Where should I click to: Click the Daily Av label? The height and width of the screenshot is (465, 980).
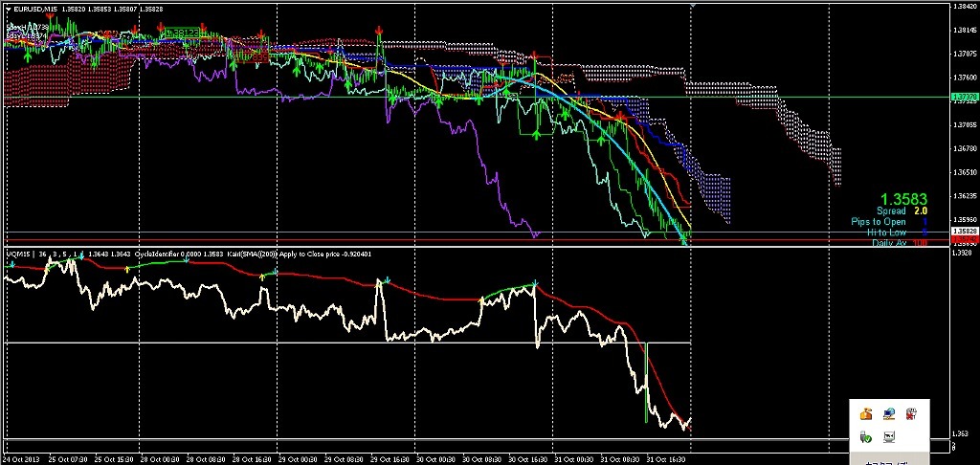(x=889, y=242)
